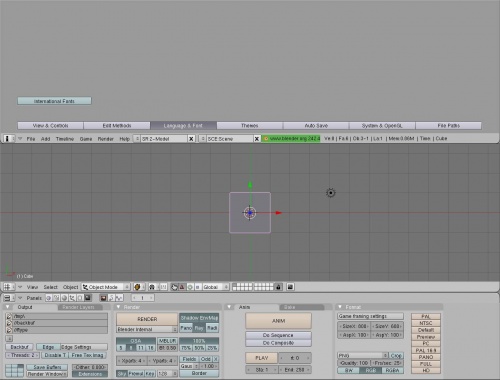Switch to the Themes preferences tab
The width and height of the screenshot is (500, 380).
[250, 126]
